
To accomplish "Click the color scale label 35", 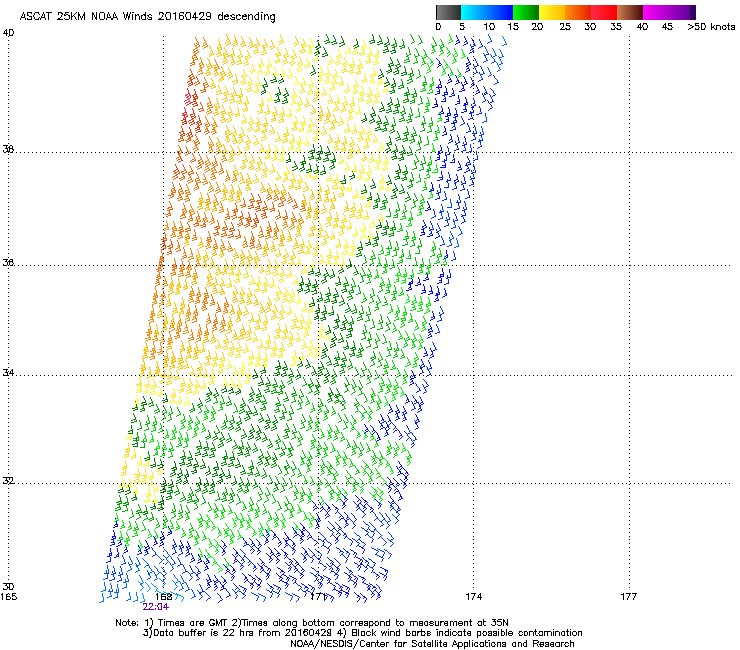I will click(616, 27).
